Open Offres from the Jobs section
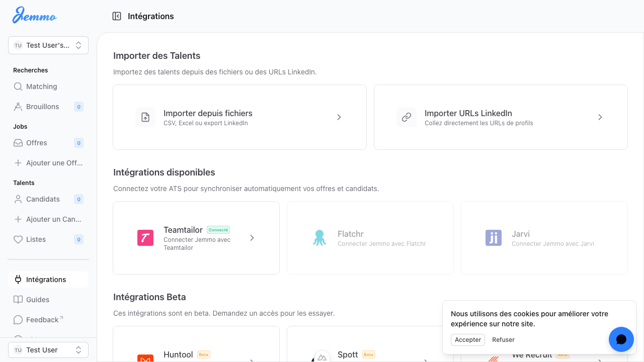 click(x=17, y=142)
